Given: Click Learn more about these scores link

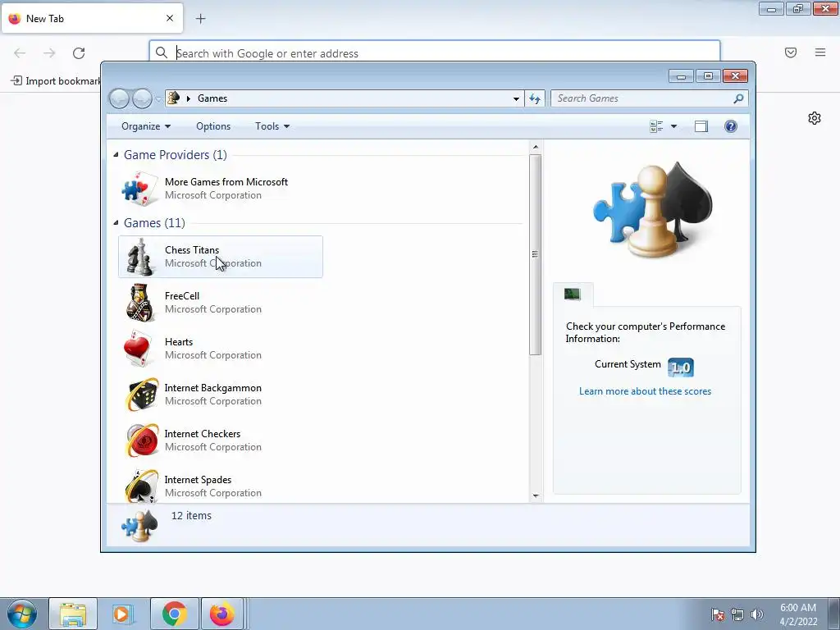Looking at the screenshot, I should click(x=645, y=391).
